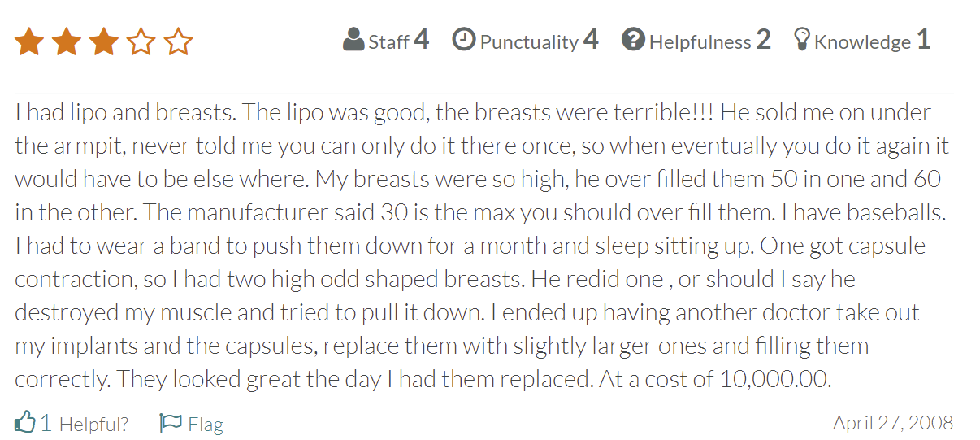This screenshot has width=980, height=440.
Task: Click the first orange rating star
Action: point(29,41)
